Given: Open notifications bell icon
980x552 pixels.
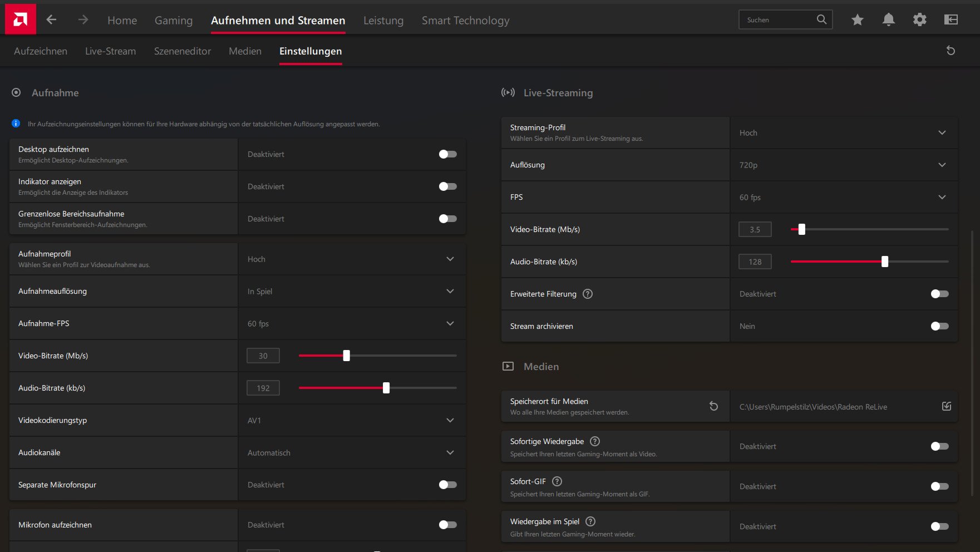Looking at the screenshot, I should 888,20.
